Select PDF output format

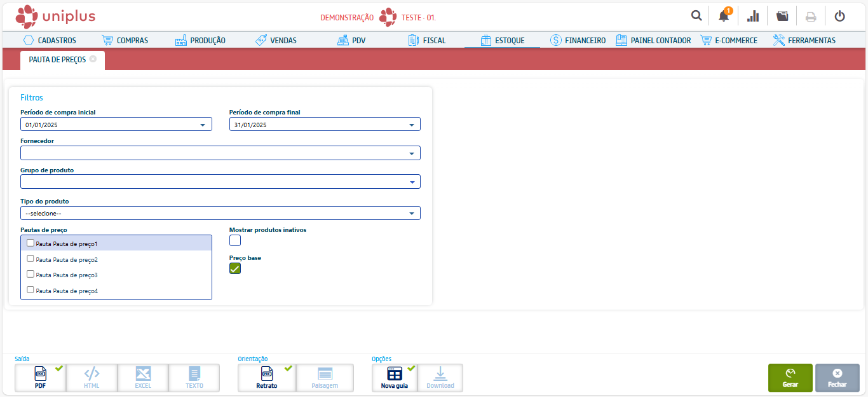point(40,378)
